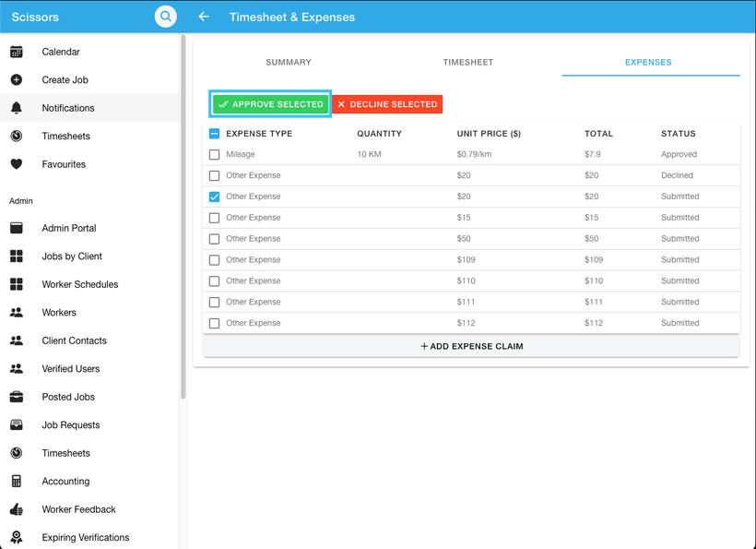Viewport: 756px width, 549px height.
Task: Switch to the Timesheet tab
Action: pos(467,62)
